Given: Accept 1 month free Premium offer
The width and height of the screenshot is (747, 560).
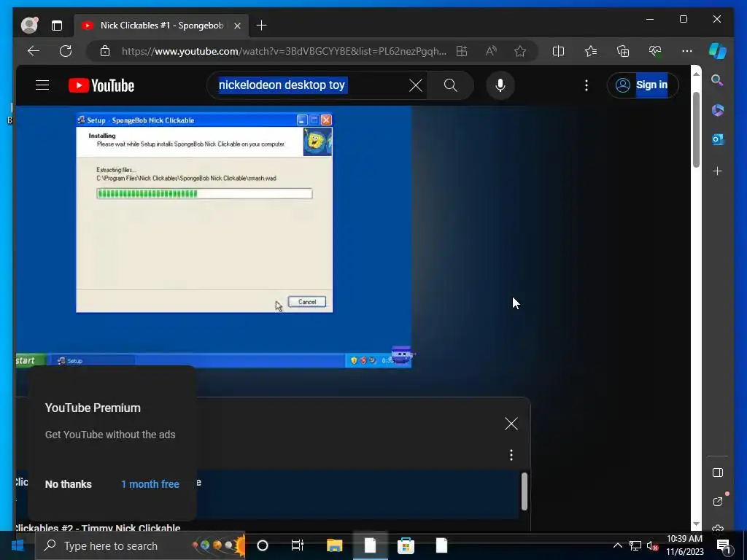Looking at the screenshot, I should coord(150,484).
